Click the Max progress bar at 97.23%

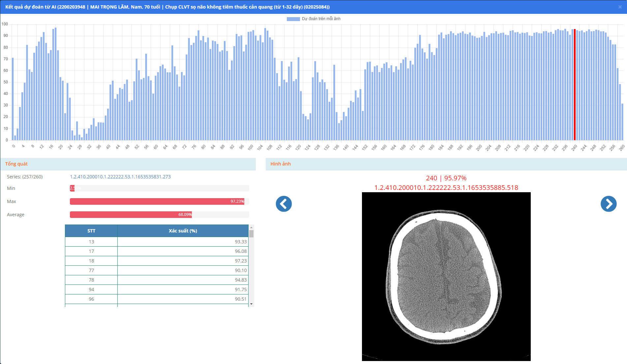coord(157,201)
